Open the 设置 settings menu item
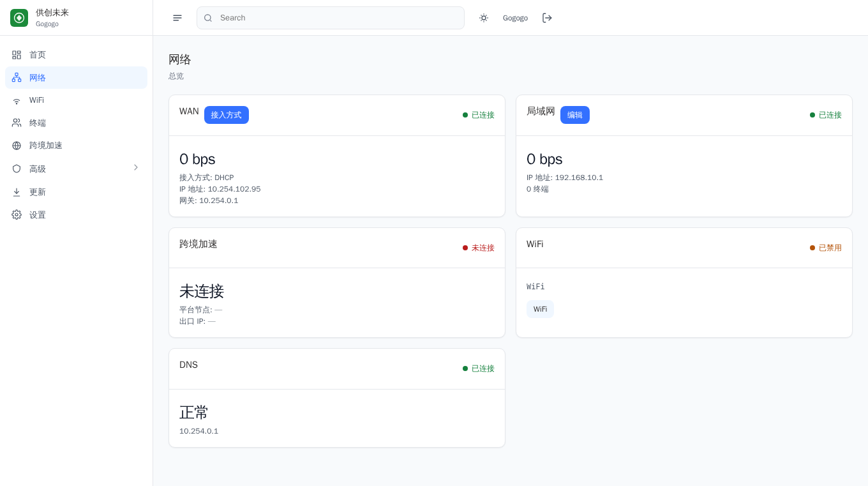868x486 pixels. [76, 215]
